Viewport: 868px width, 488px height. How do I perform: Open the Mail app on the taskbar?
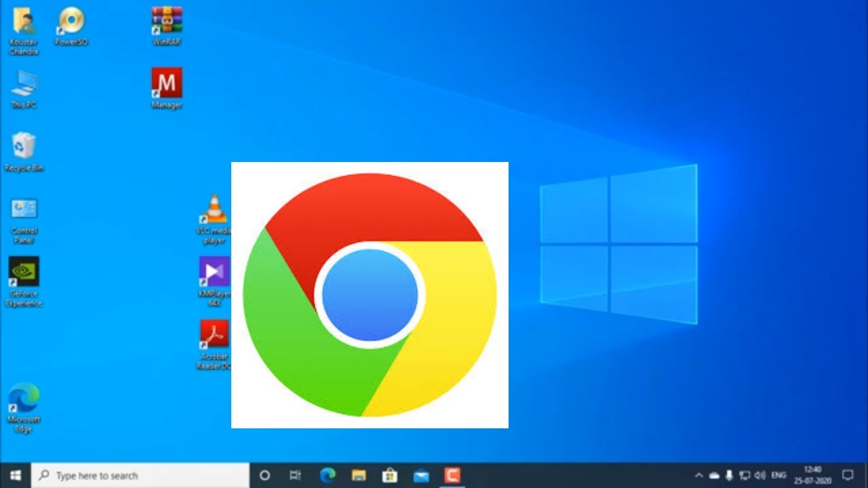tap(421, 475)
